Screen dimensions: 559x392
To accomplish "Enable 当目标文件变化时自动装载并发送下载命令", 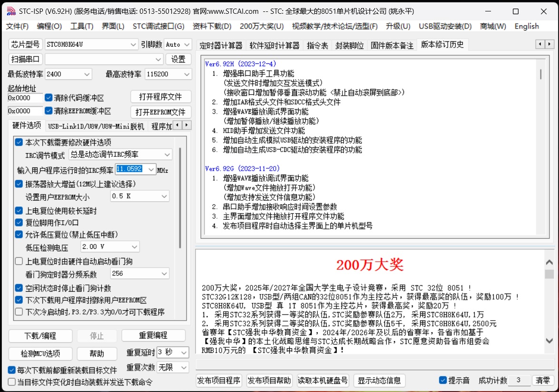I will (11, 382).
